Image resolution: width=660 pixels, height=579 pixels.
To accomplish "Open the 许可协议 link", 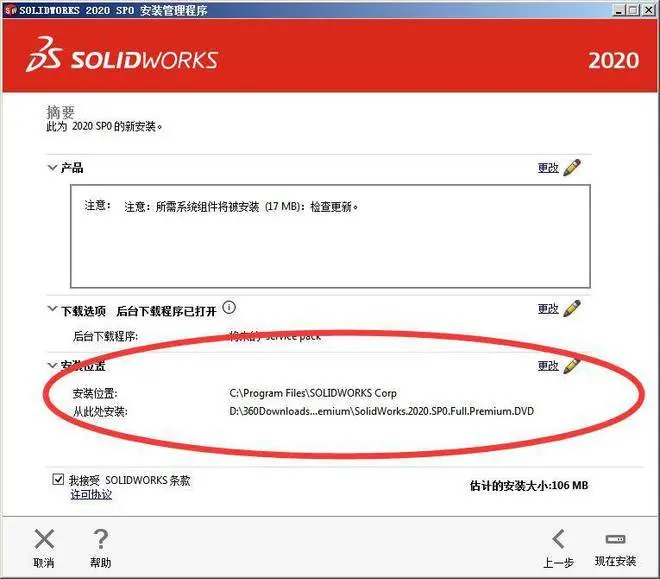I will (91, 494).
